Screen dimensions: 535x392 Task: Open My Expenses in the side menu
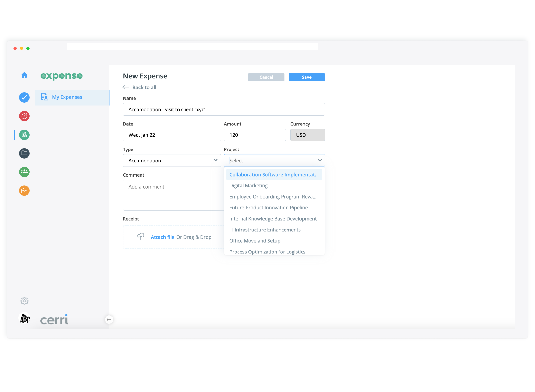click(67, 97)
